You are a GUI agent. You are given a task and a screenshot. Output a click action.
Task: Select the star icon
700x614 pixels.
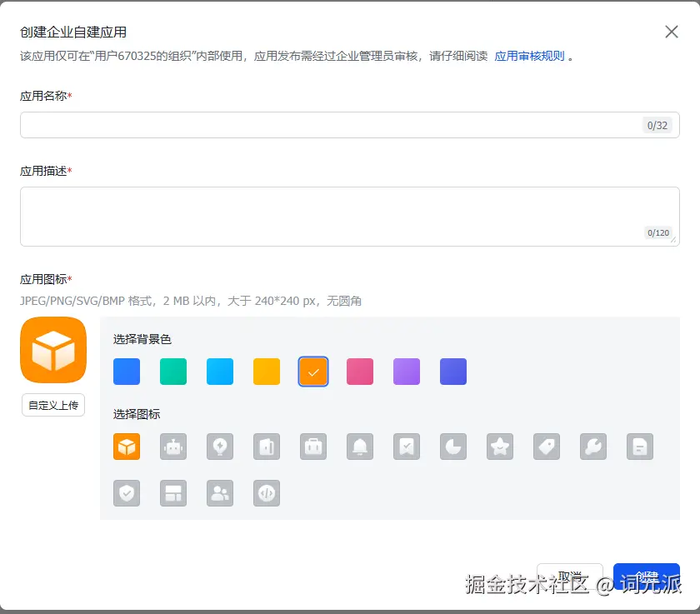(499, 447)
